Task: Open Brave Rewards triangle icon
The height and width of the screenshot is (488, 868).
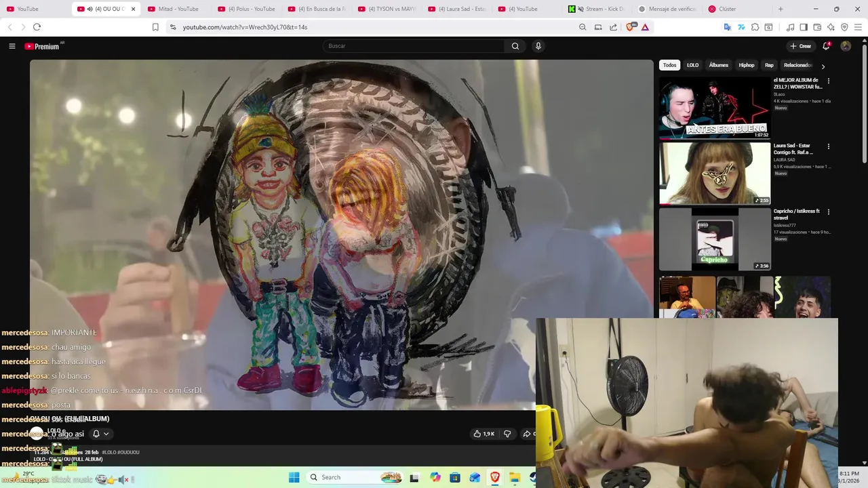Action: tap(645, 27)
